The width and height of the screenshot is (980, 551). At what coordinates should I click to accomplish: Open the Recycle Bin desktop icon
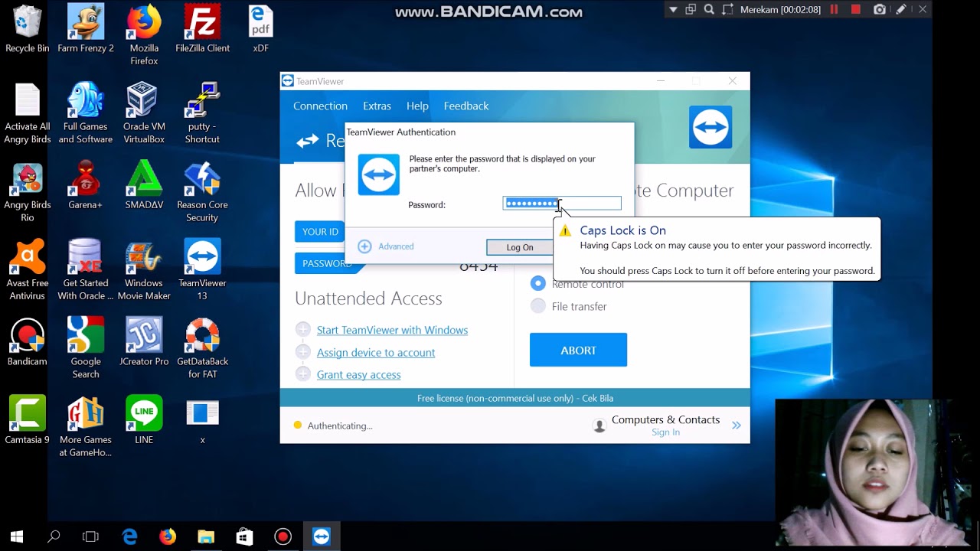tap(28, 29)
